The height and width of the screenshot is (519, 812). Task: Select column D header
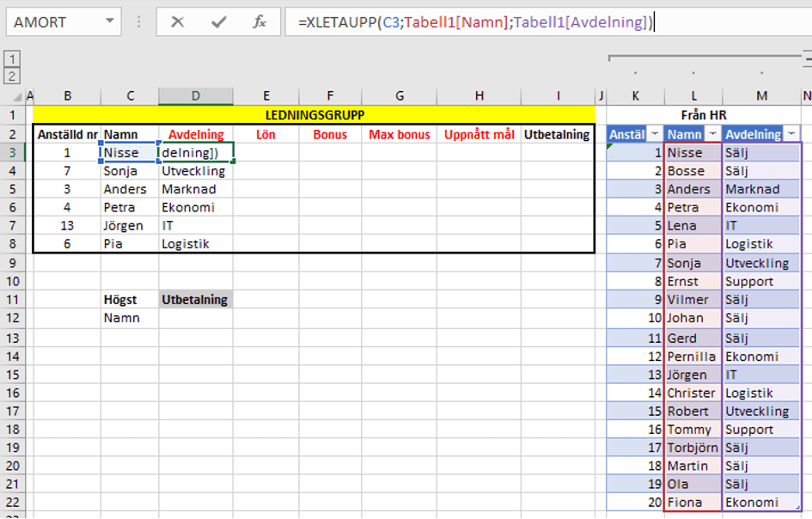pos(195,95)
